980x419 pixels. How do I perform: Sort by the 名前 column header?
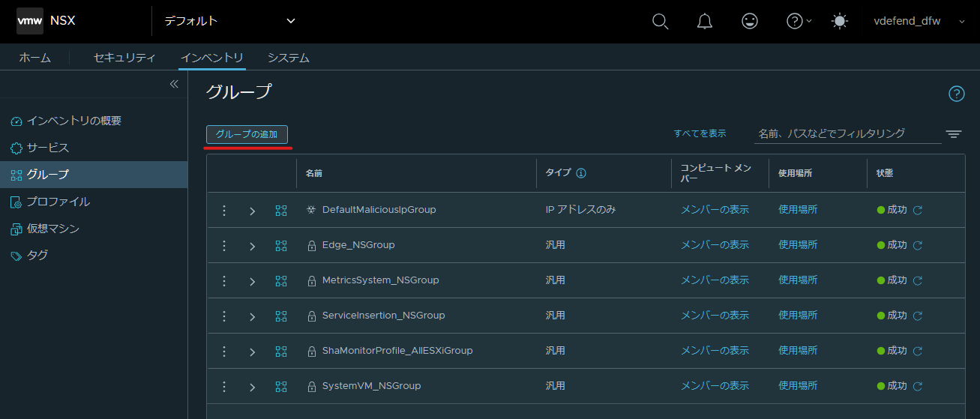pyautogui.click(x=314, y=173)
